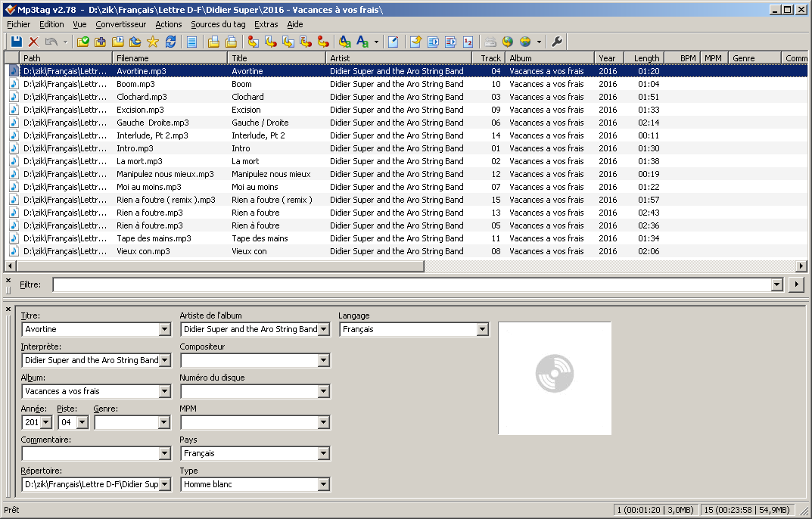Expand the Année dropdown
This screenshot has width=812, height=519.
point(46,423)
